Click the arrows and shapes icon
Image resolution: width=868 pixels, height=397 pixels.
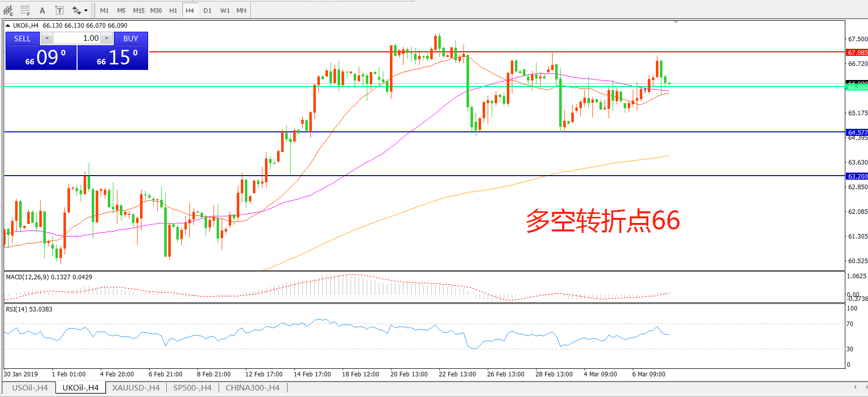(x=76, y=10)
